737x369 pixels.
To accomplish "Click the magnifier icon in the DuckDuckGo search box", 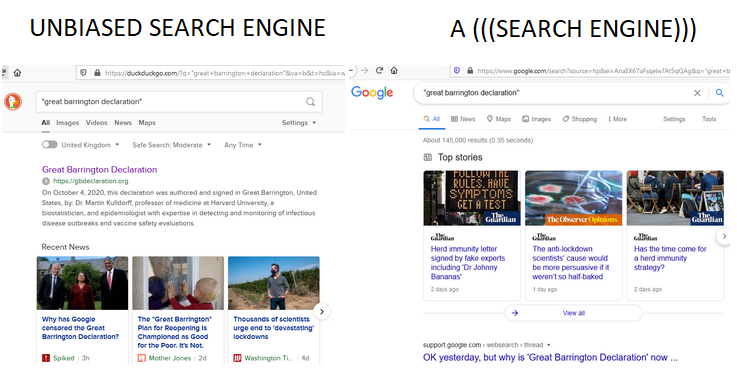I will (x=310, y=102).
